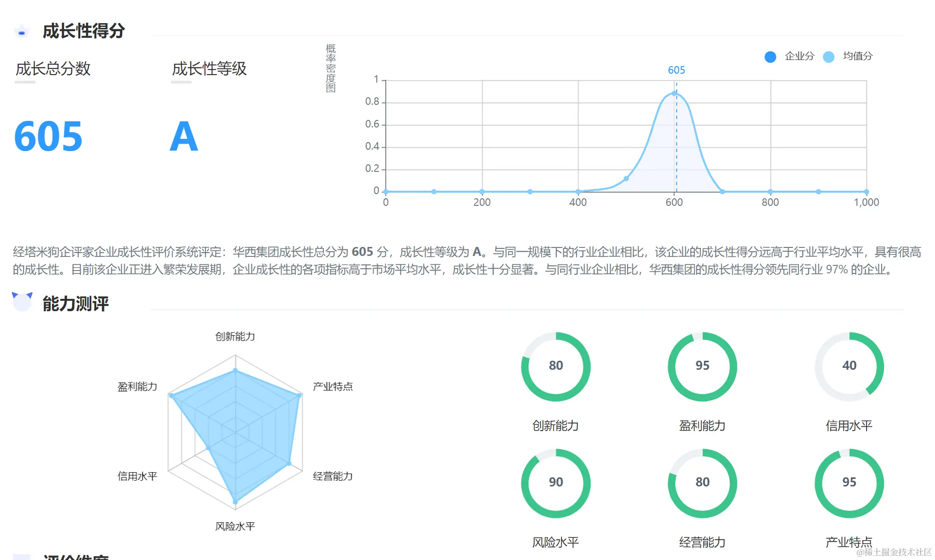Click the 产业特点 radar axis label

pos(332,387)
